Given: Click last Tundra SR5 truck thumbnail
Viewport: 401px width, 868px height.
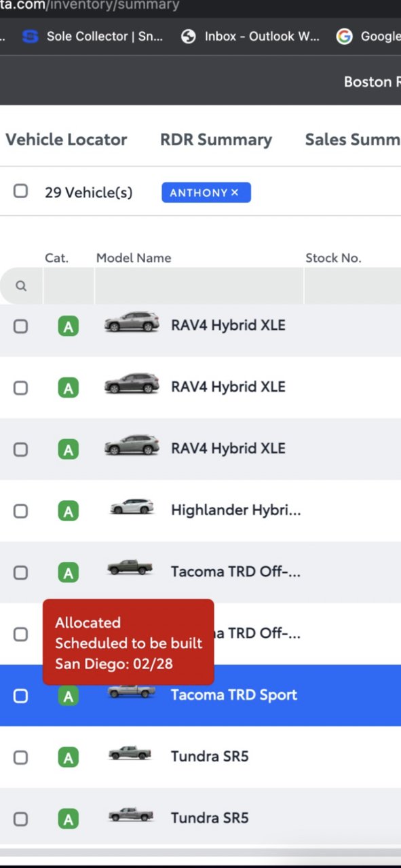Looking at the screenshot, I should pyautogui.click(x=130, y=814).
